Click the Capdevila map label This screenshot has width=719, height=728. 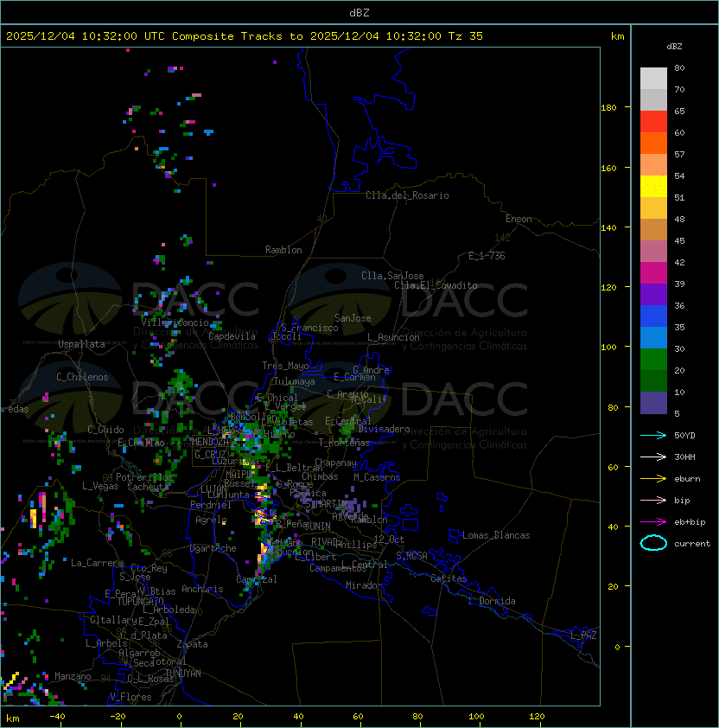(232, 336)
